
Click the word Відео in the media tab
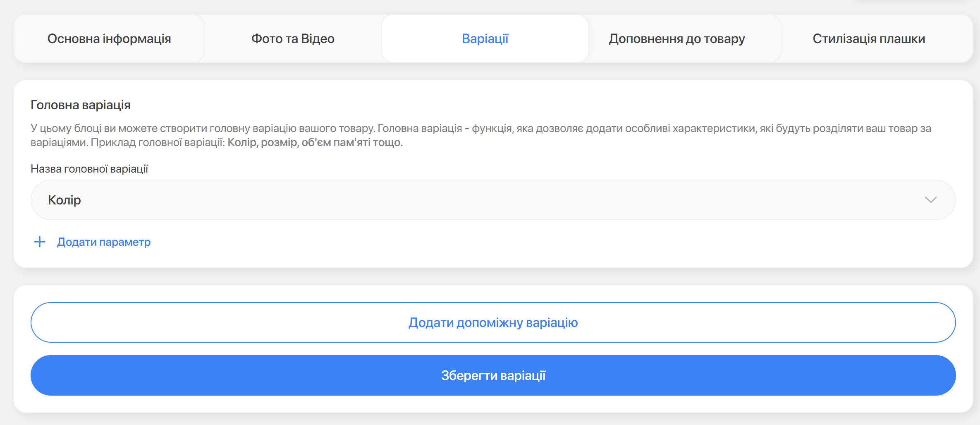click(318, 38)
